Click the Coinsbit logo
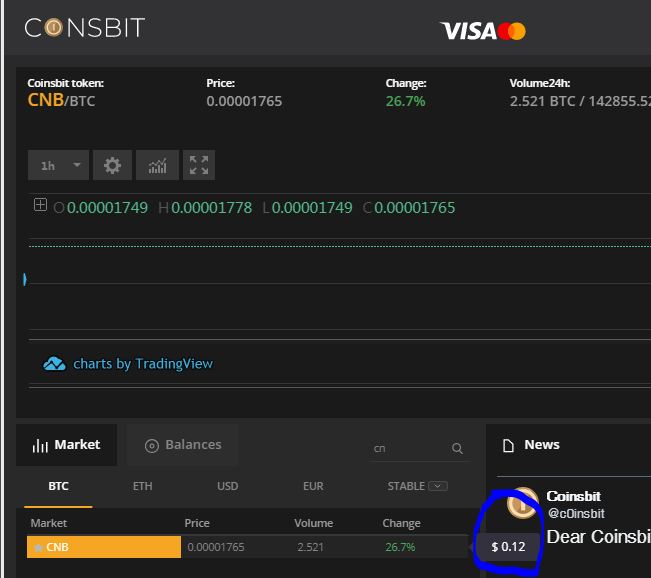The image size is (651, 578). pos(85,28)
